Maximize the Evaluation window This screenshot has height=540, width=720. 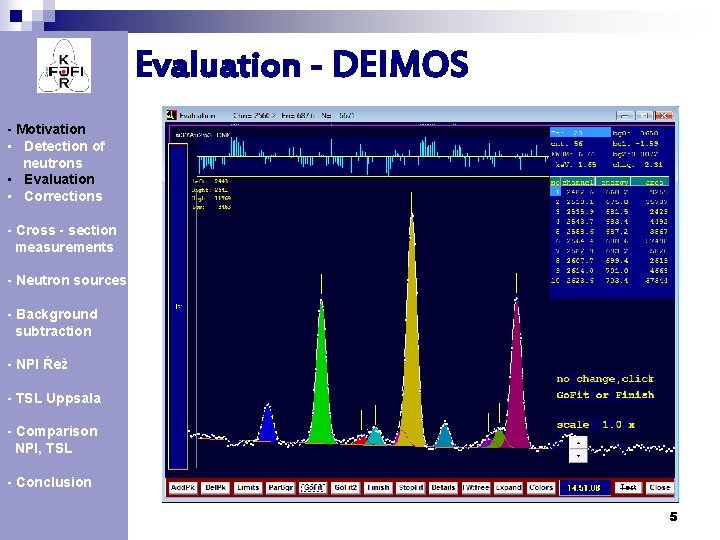[645, 115]
